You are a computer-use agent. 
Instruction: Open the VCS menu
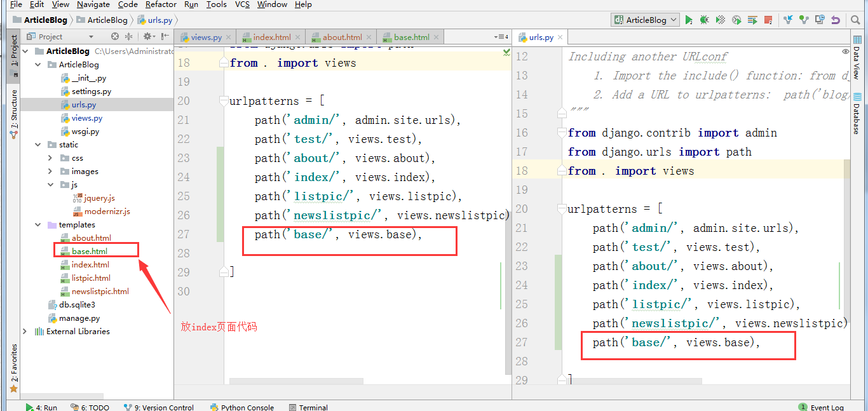[242, 4]
